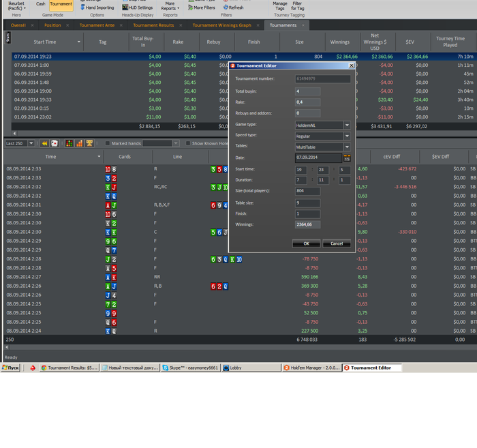Open the Tables dropdown

[x=347, y=147]
